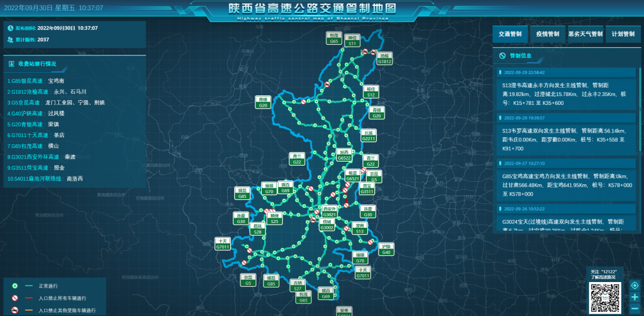644x316 pixels.
Task: Select the 恶劣天气管制 tab
Action: pyautogui.click(x=585, y=35)
